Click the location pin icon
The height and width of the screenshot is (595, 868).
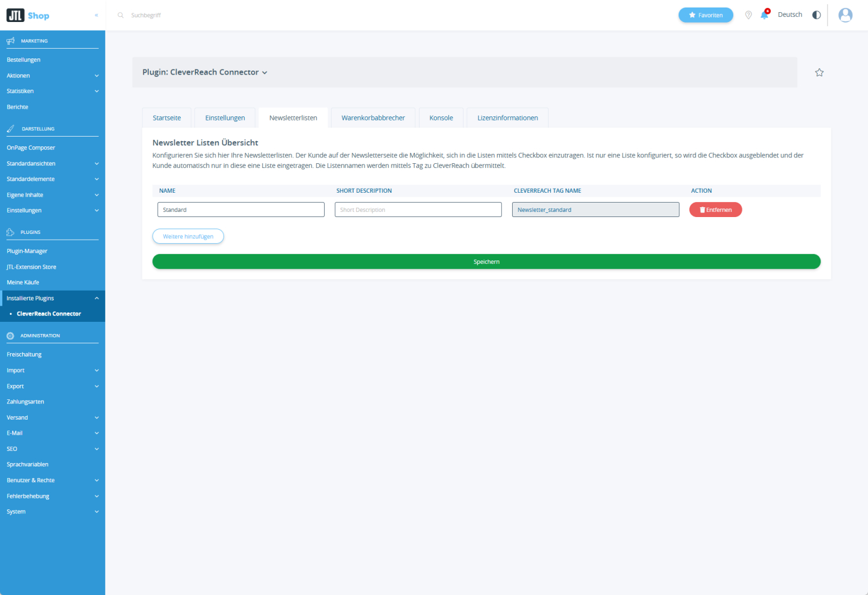[x=748, y=15]
